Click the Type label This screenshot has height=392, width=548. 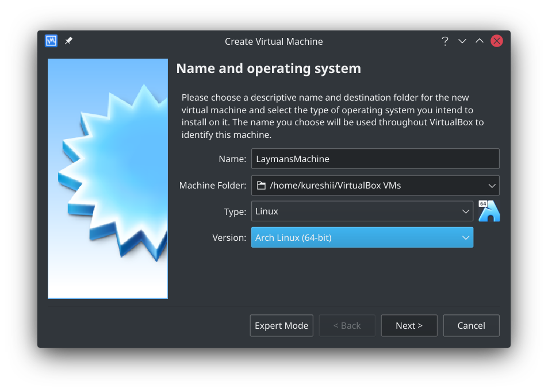[235, 212]
